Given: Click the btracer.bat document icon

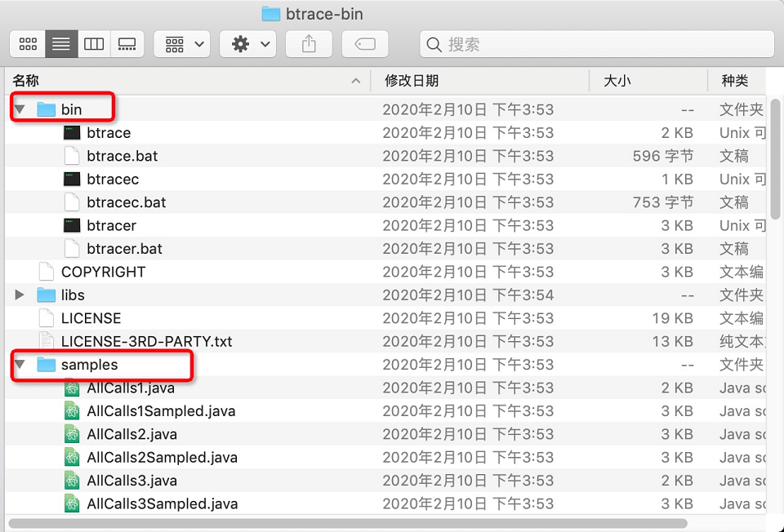Looking at the screenshot, I should (72, 249).
